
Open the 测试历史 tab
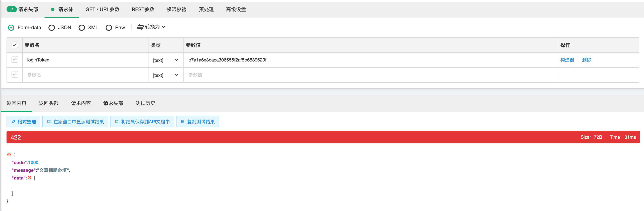145,103
